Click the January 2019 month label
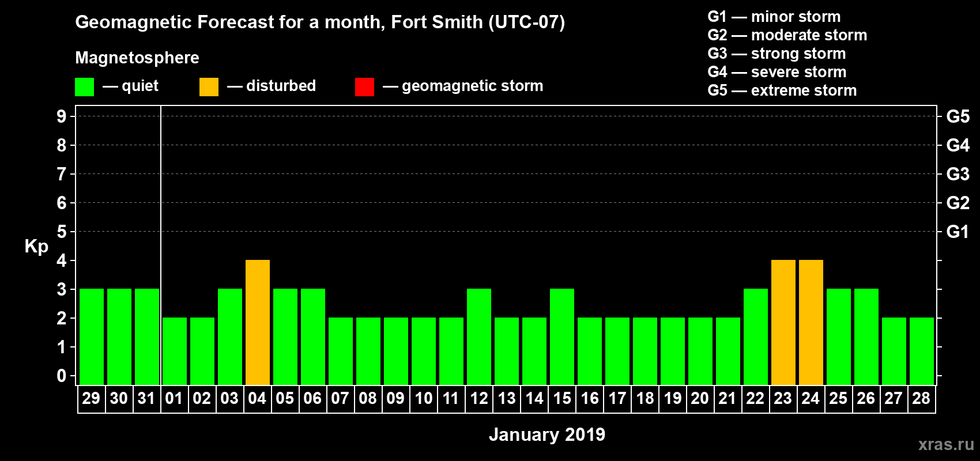Image resolution: width=980 pixels, height=461 pixels. click(547, 434)
